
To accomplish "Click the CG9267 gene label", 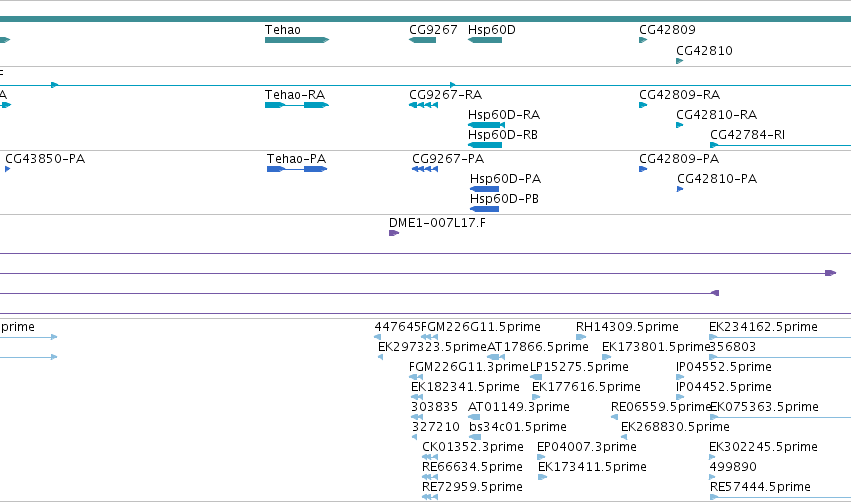I will pos(433,29).
